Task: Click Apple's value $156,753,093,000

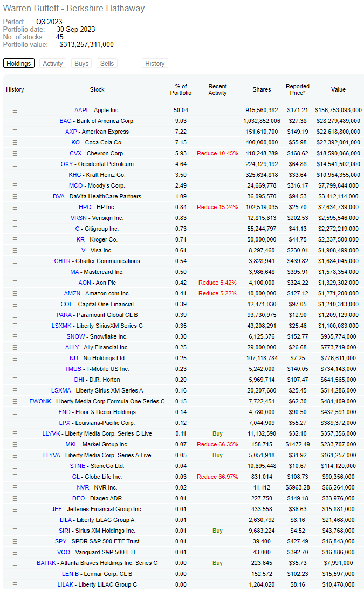Action: pyautogui.click(x=339, y=111)
